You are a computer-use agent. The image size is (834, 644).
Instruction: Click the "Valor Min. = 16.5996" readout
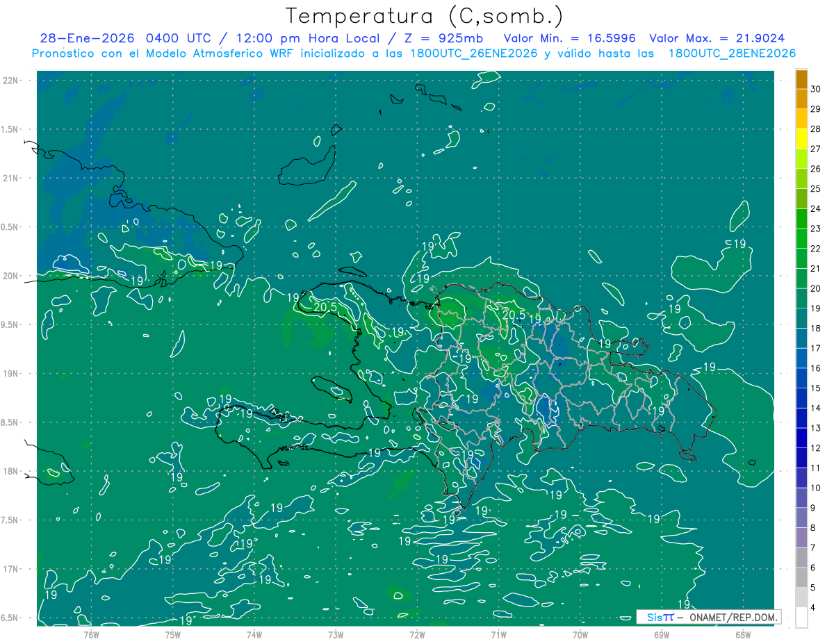point(570,38)
